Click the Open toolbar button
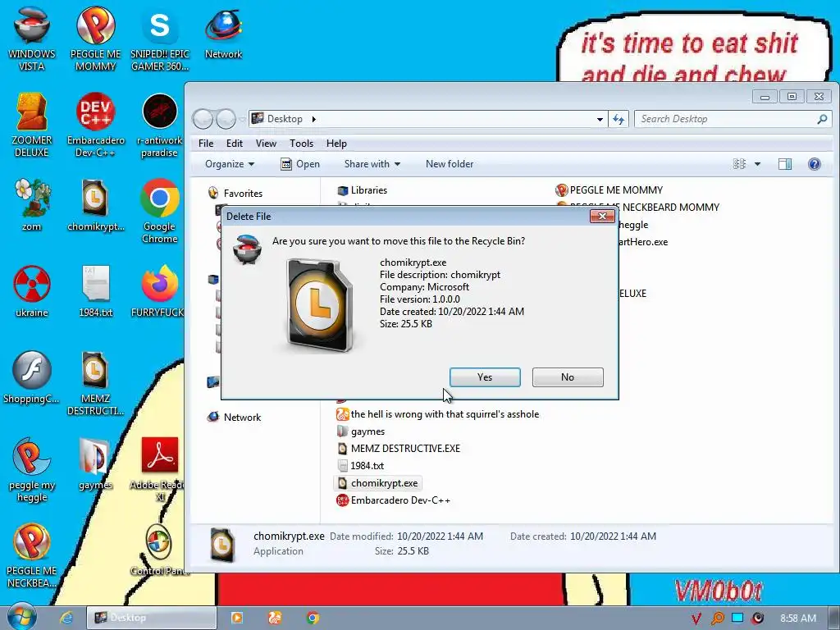 point(300,164)
